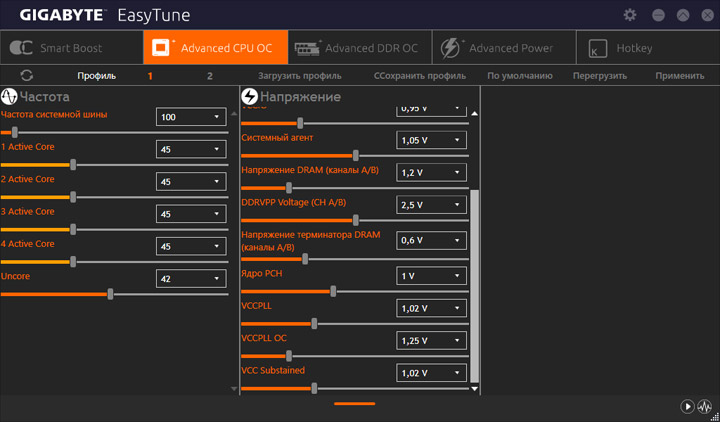Image resolution: width=720 pixels, height=422 pixels.
Task: Open the Hotkey tab
Action: pos(648,47)
